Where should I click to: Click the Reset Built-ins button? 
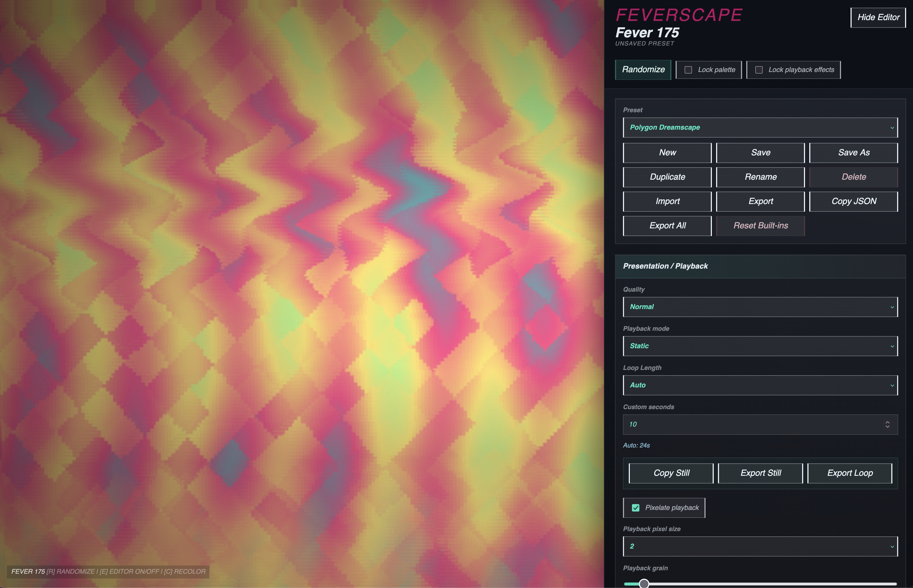(x=760, y=226)
